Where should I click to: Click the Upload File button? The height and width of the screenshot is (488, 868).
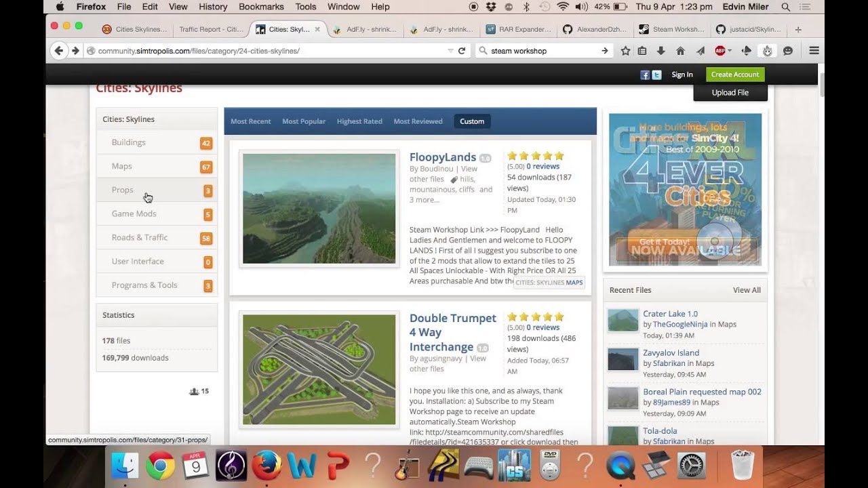(x=730, y=92)
